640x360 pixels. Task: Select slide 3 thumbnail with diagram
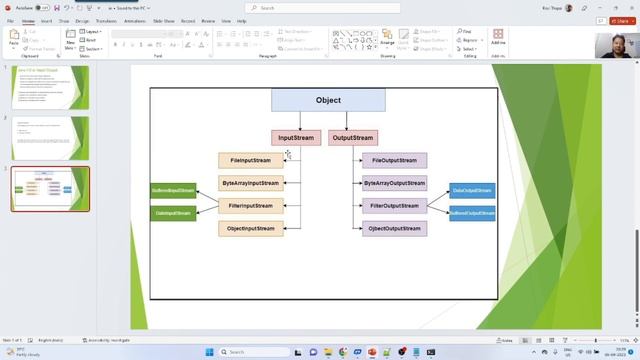50,189
